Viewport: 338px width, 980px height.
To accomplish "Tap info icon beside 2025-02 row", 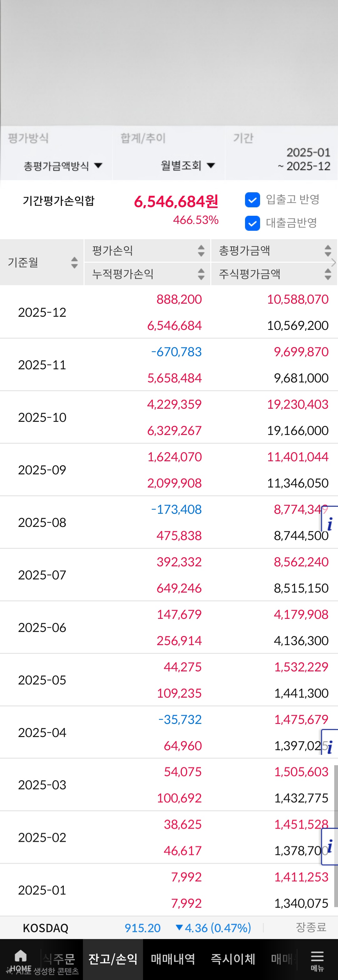I will coord(330,846).
